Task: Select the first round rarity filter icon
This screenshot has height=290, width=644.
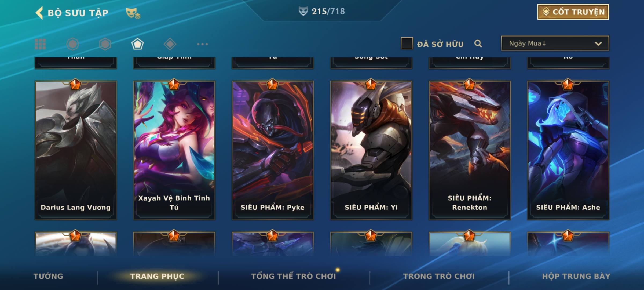Action: tap(72, 44)
